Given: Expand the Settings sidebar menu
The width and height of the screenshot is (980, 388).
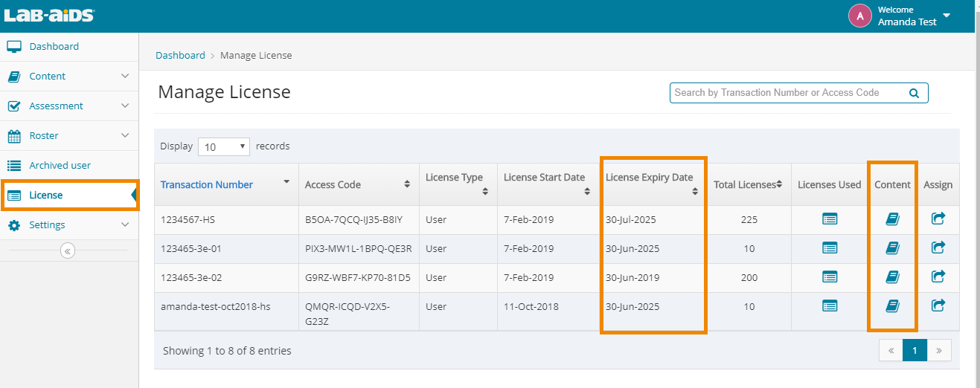Looking at the screenshot, I should [68, 225].
